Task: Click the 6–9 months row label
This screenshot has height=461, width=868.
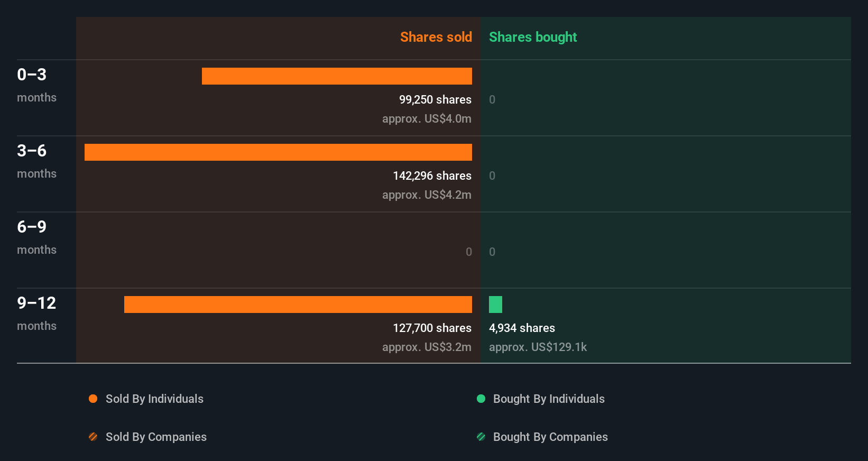Action: pyautogui.click(x=36, y=237)
